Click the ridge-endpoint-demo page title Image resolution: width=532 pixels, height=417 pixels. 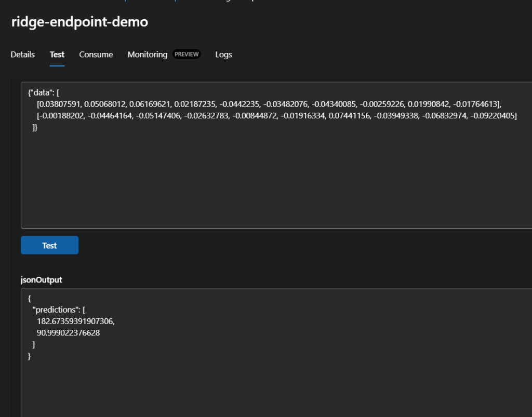(79, 22)
